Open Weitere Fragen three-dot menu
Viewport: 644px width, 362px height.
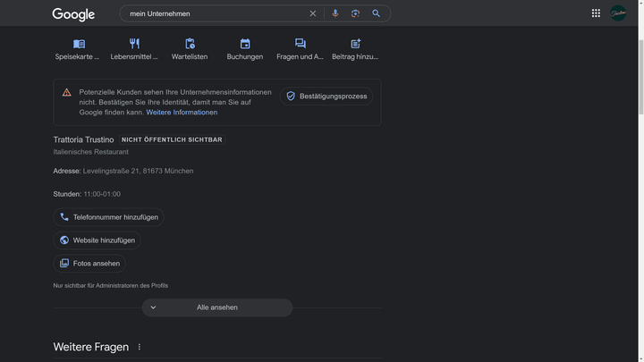(140, 347)
